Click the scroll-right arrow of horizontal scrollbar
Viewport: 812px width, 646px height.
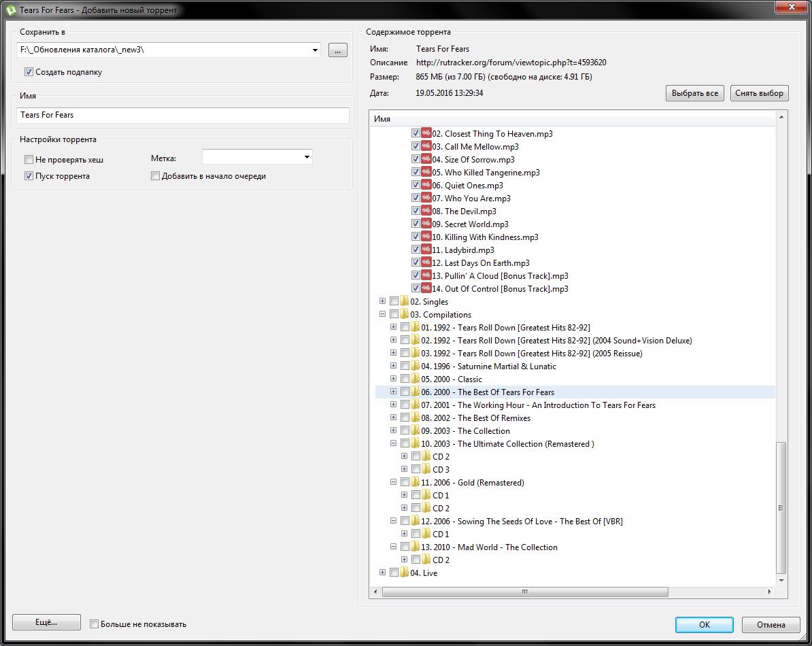[770, 592]
